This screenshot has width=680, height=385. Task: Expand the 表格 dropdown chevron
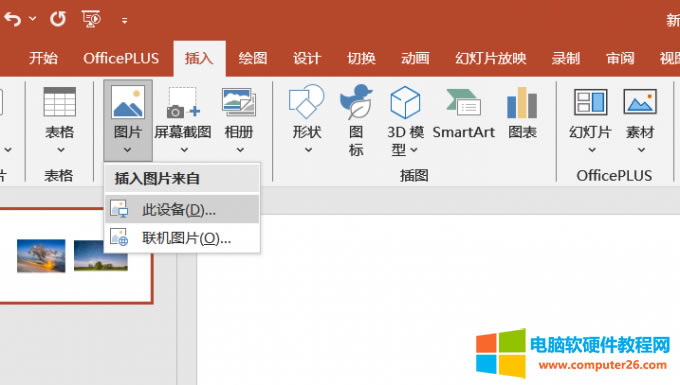pyautogui.click(x=61, y=150)
